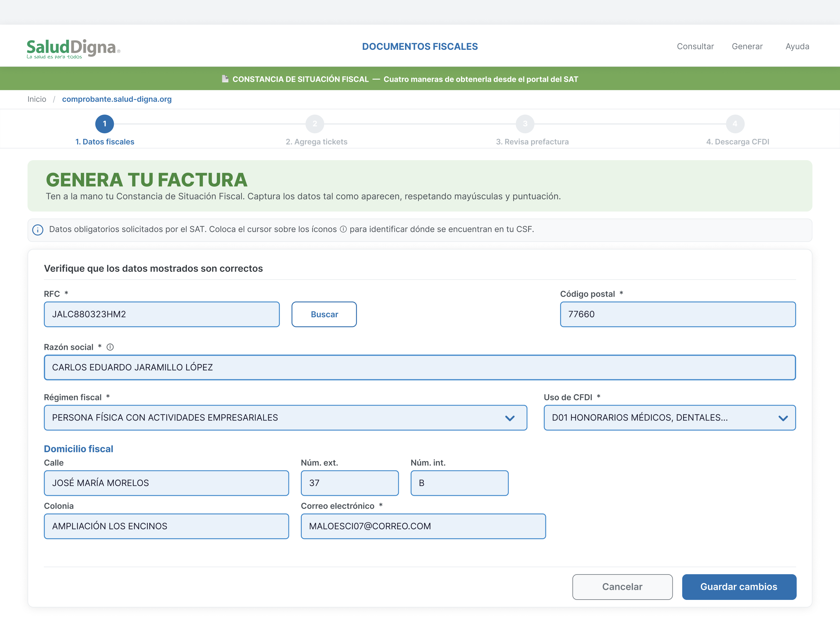Open comprobante.salud-digna.org breadcrumb link
Image resolution: width=840 pixels, height=617 pixels.
(117, 99)
